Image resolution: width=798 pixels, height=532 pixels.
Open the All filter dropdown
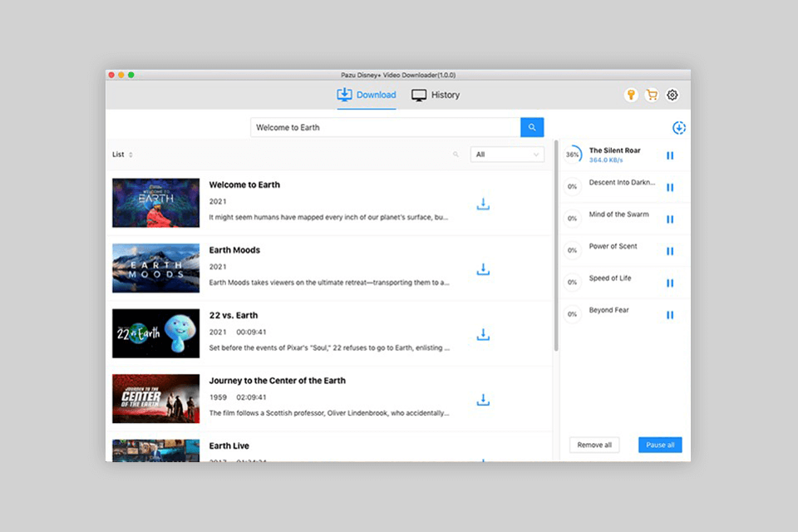click(x=507, y=155)
